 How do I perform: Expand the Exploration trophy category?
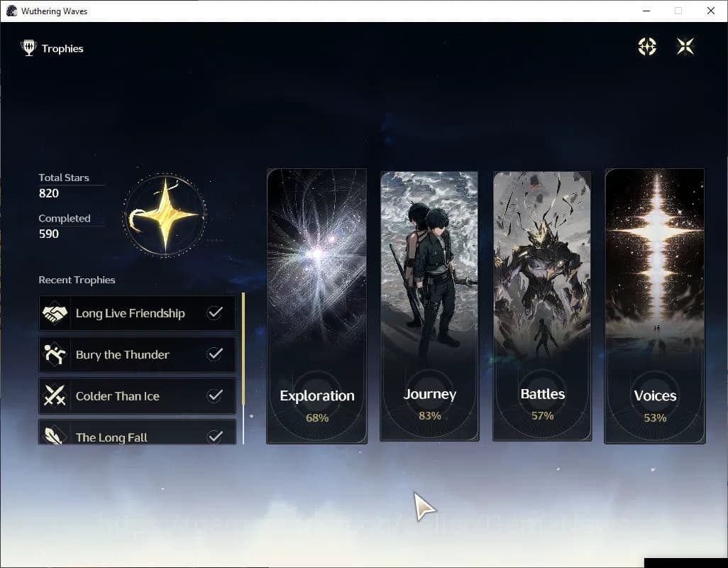tap(316, 305)
